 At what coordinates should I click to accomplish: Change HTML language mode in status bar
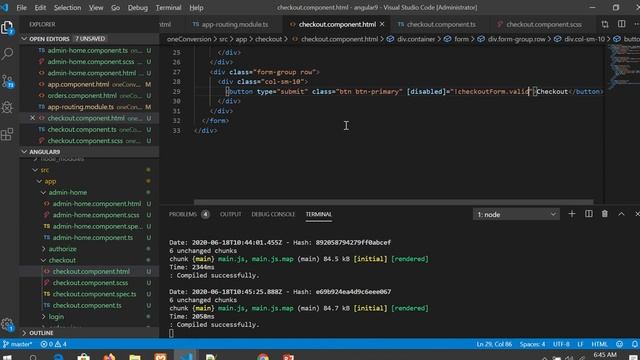[x=599, y=344]
